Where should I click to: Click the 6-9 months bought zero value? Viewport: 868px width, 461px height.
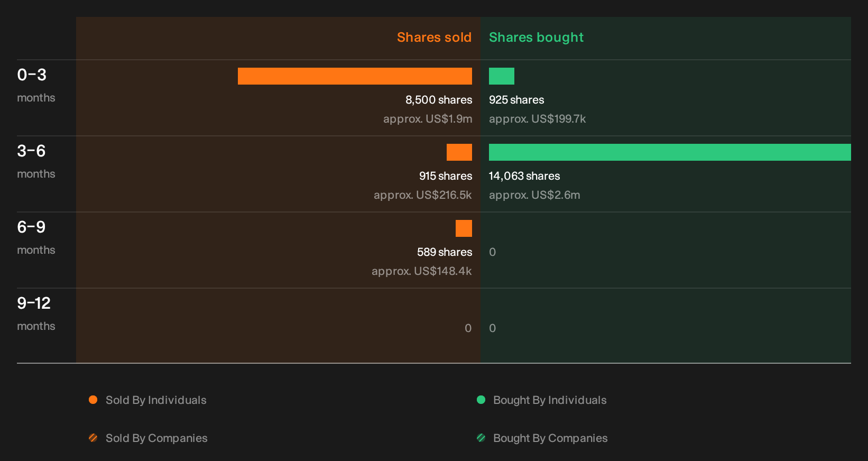[492, 252]
